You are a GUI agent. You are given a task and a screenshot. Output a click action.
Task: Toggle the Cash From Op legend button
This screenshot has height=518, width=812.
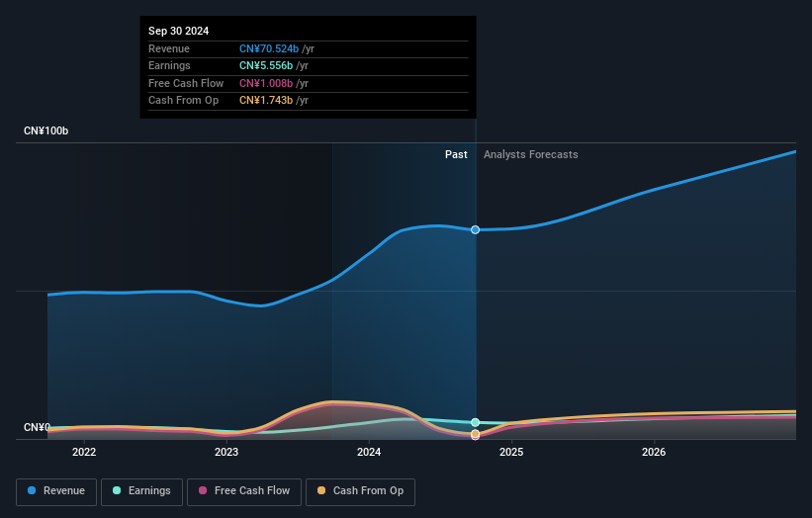(x=360, y=491)
